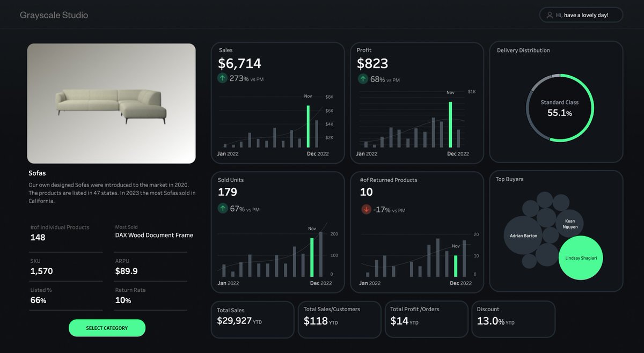Click the green Nov bar in Sales chart
This screenshot has width=644, height=353.
click(x=308, y=126)
